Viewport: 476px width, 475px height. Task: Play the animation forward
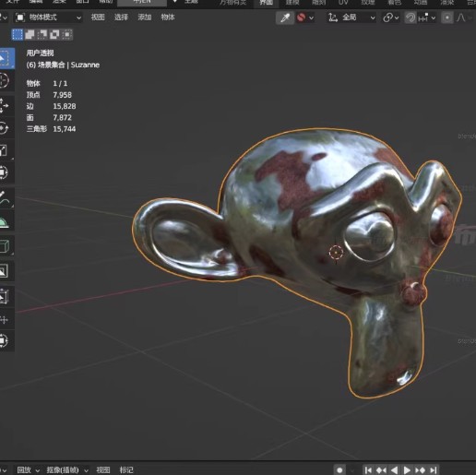pyautogui.click(x=407, y=469)
